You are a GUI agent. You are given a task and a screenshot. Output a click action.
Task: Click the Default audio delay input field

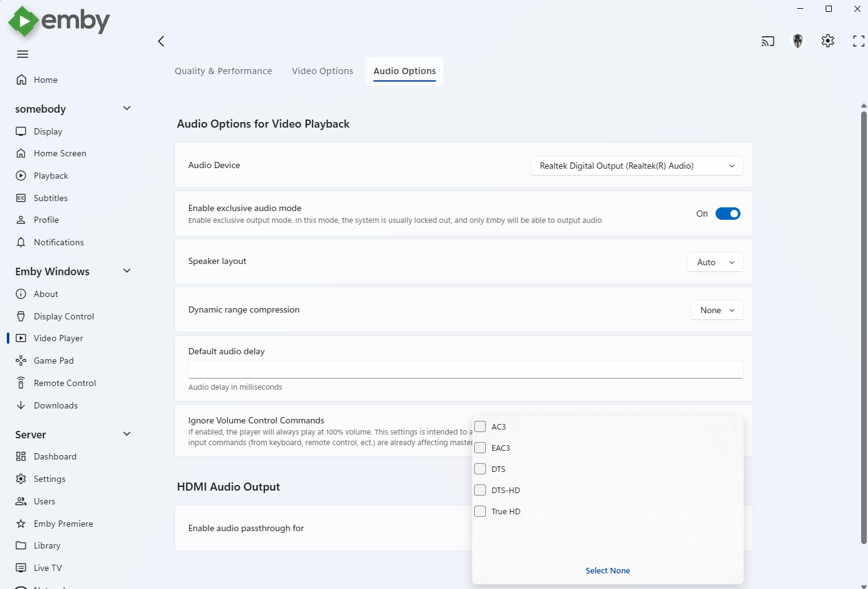465,369
